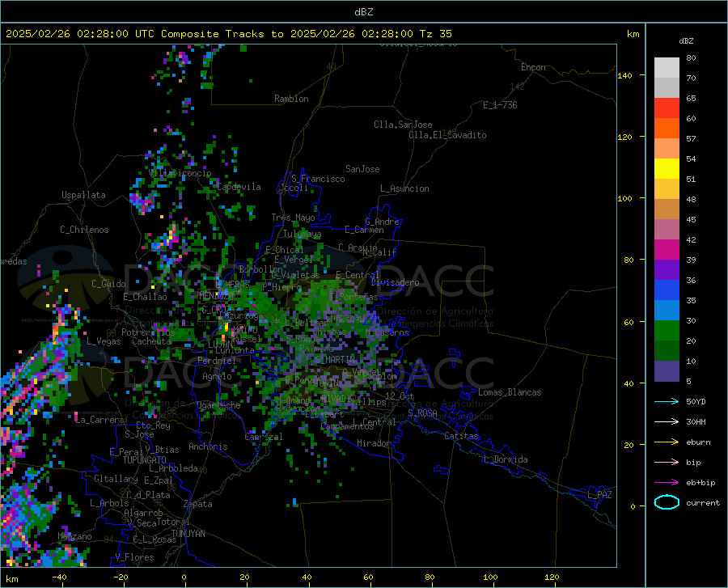Click the 'Tz 35' text in header
Screen dimensions: 728x588
pos(436,34)
